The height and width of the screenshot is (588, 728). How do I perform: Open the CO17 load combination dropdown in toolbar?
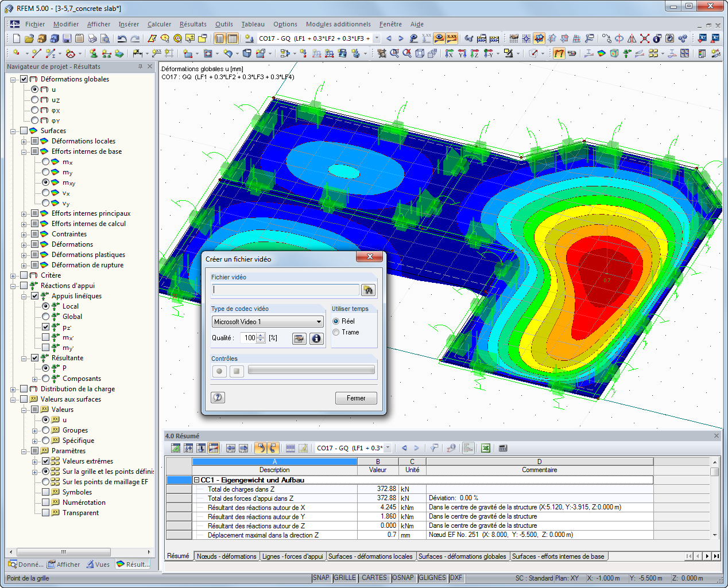[377, 38]
